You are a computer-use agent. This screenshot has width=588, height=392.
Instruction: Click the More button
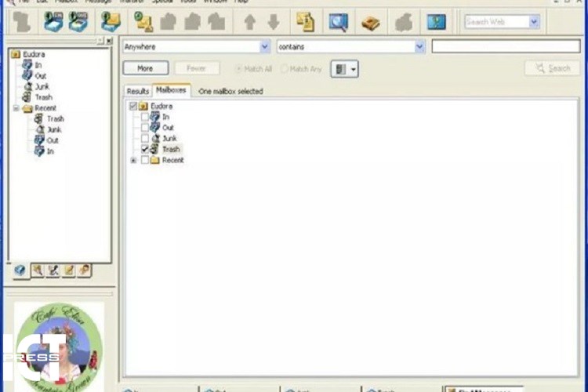[145, 69]
